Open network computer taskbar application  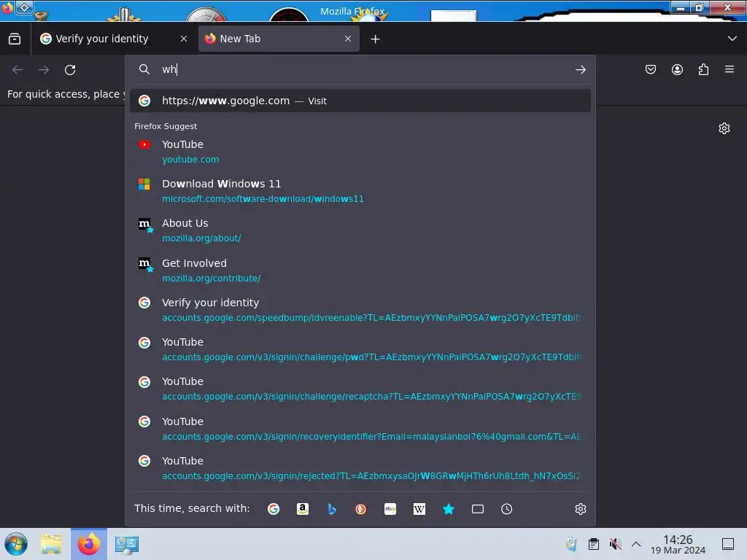[x=127, y=544]
